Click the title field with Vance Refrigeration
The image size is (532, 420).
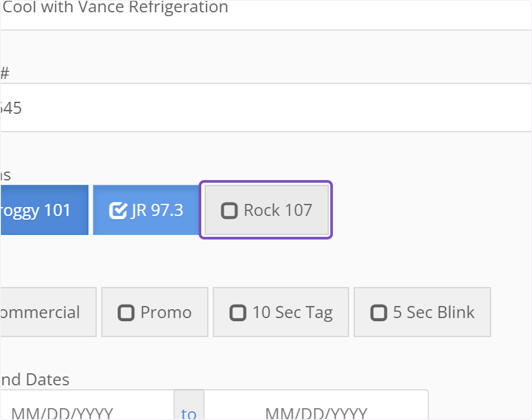coord(266,13)
